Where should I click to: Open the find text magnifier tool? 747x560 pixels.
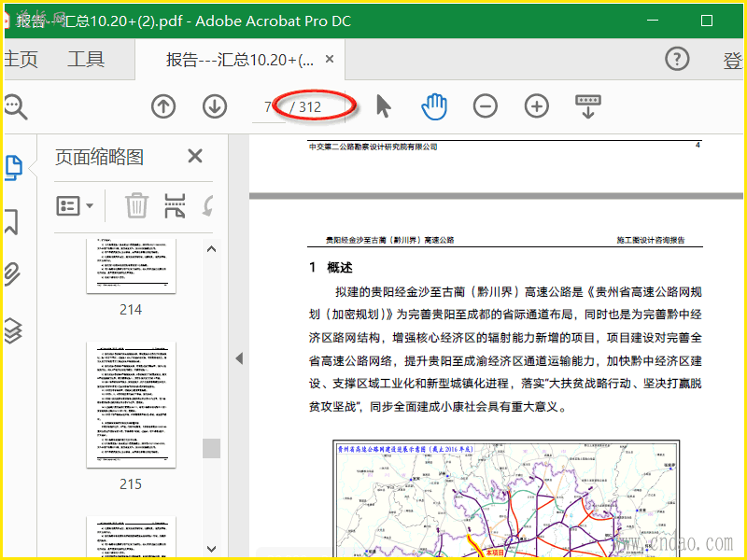click(15, 106)
